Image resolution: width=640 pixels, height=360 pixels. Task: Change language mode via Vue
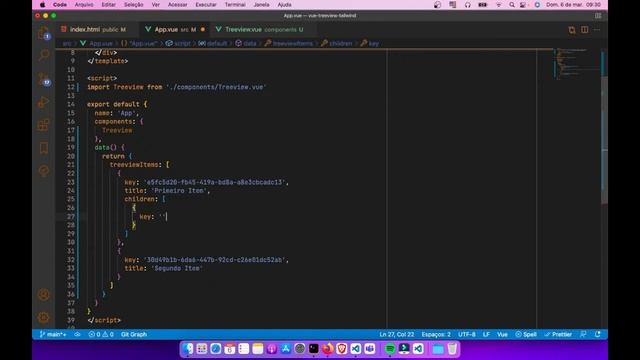(502, 334)
